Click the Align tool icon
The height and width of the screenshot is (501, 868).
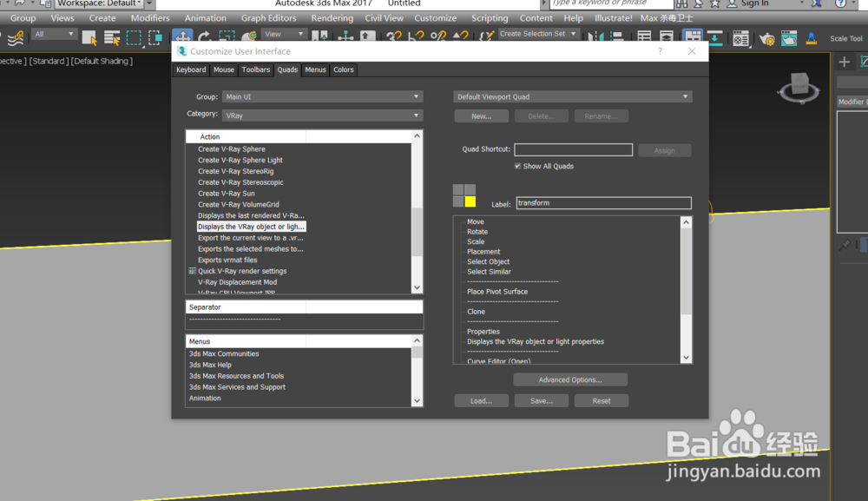point(617,37)
